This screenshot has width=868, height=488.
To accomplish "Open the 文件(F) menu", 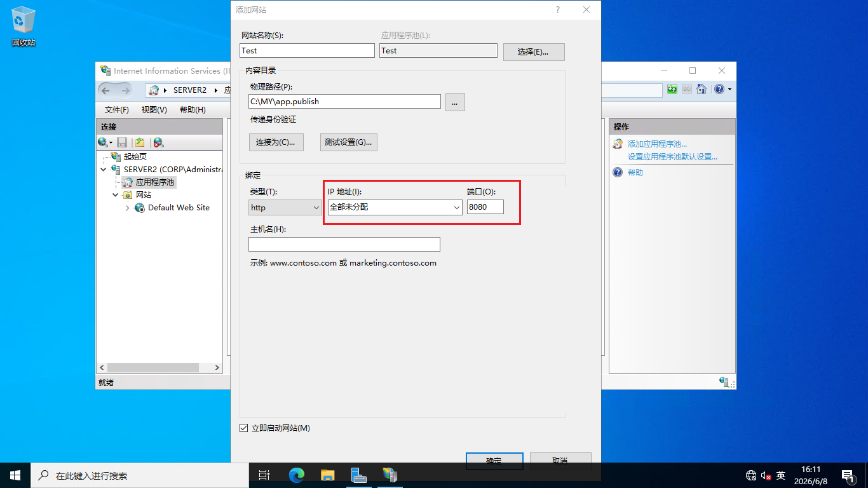I will point(117,110).
